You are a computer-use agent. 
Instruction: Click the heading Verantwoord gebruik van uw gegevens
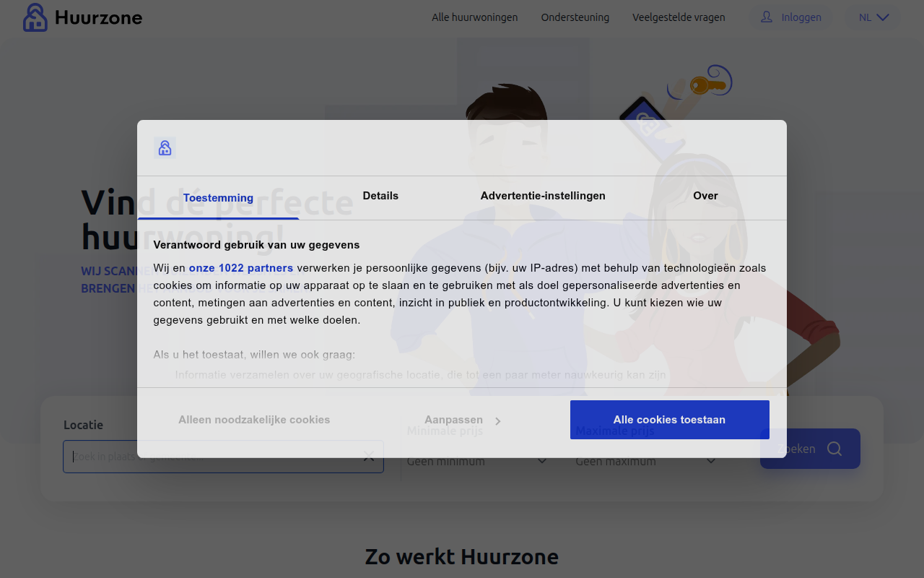coord(256,245)
